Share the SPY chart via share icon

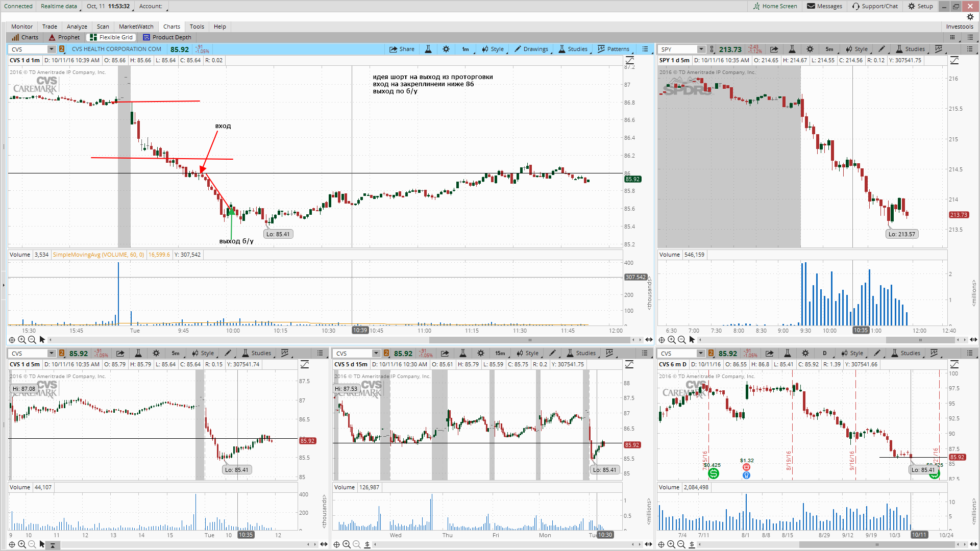pyautogui.click(x=774, y=49)
